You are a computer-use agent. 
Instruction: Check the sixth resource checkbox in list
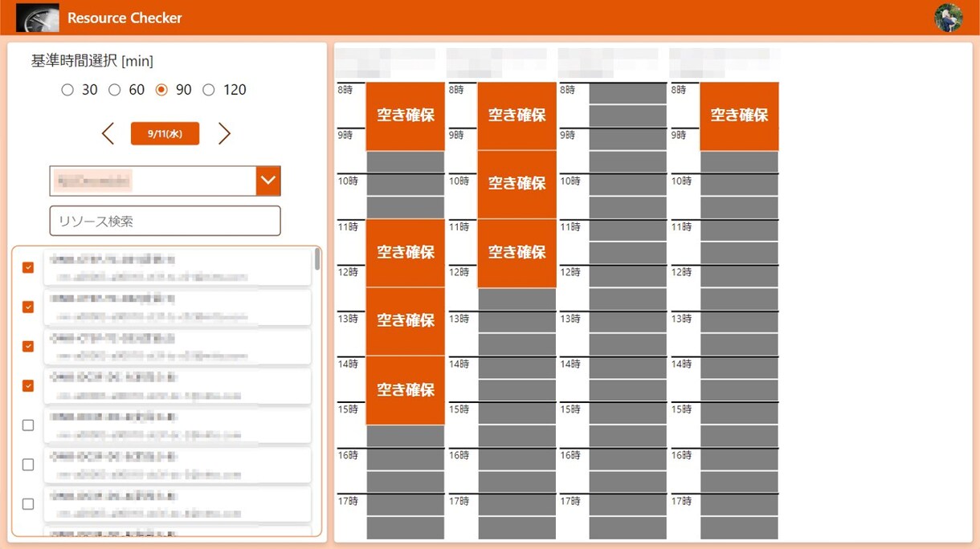28,465
